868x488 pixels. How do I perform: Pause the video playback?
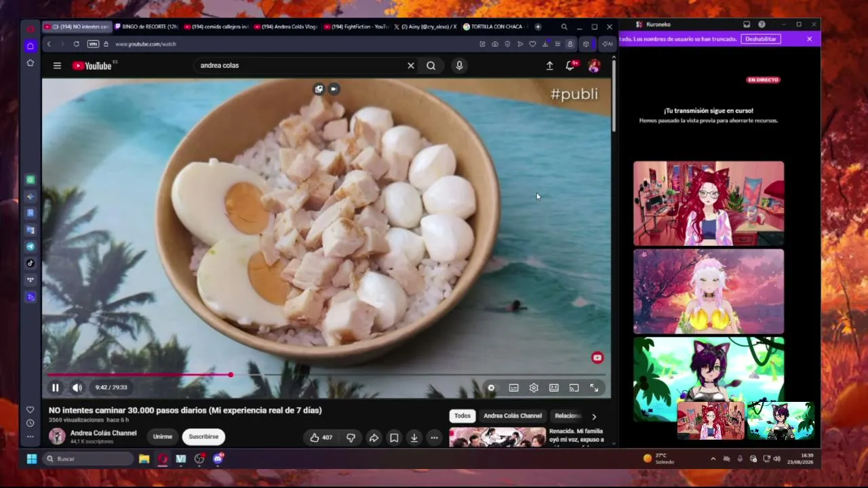pos(56,388)
